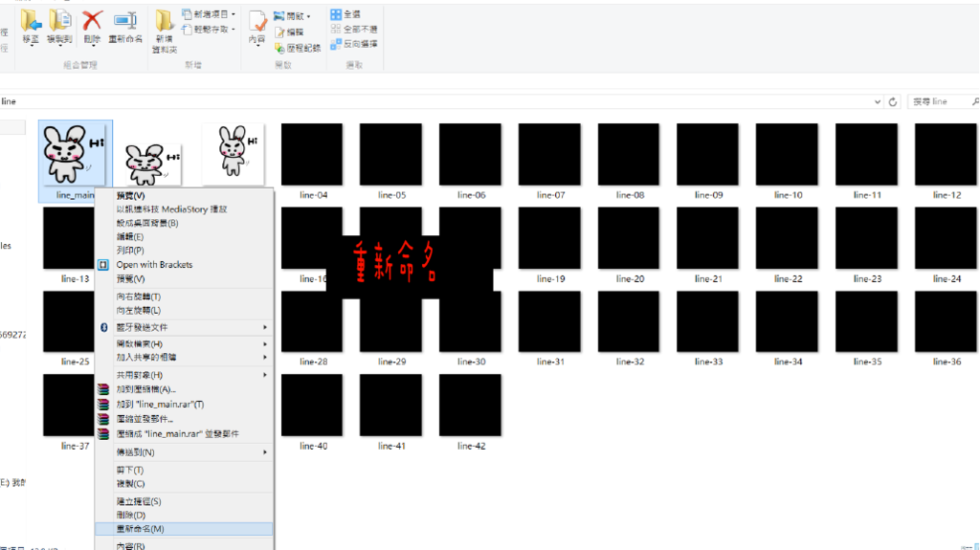Image resolution: width=980 pixels, height=550 pixels.
Task: Click the 重新命名 ribbon rename icon
Action: 125,21
